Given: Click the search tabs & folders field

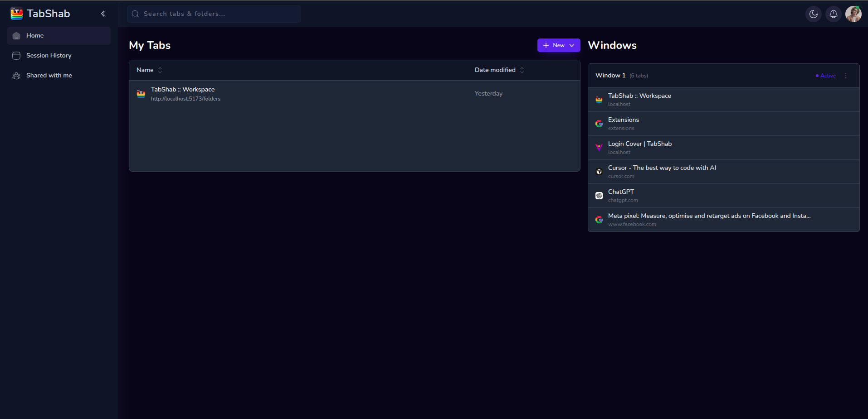Looking at the screenshot, I should (214, 14).
